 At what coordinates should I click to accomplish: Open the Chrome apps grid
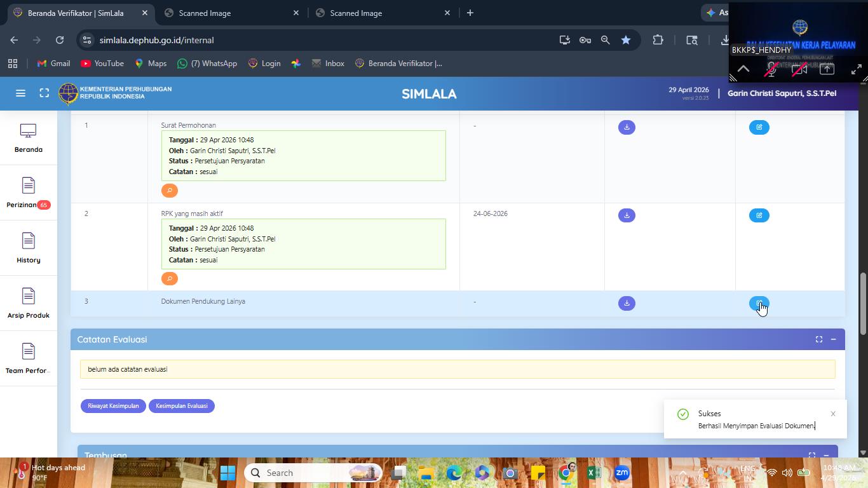[x=13, y=64]
